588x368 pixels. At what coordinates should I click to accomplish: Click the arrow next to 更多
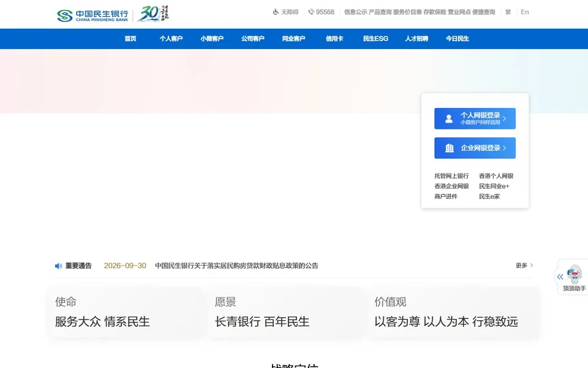[532, 266]
